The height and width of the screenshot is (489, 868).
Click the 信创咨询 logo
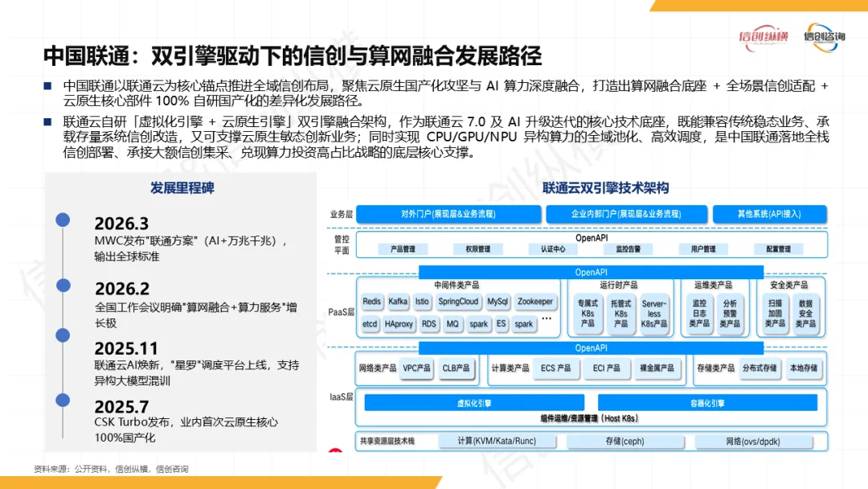tap(825, 37)
